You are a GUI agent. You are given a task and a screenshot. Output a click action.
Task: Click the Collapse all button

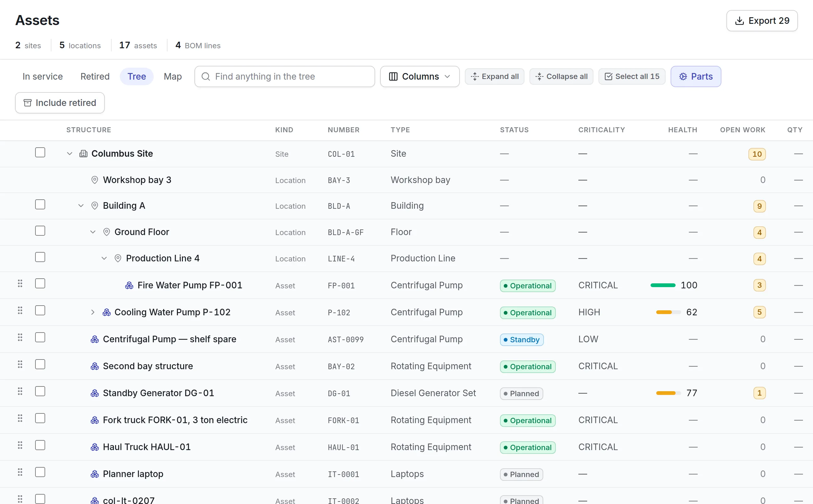point(561,77)
